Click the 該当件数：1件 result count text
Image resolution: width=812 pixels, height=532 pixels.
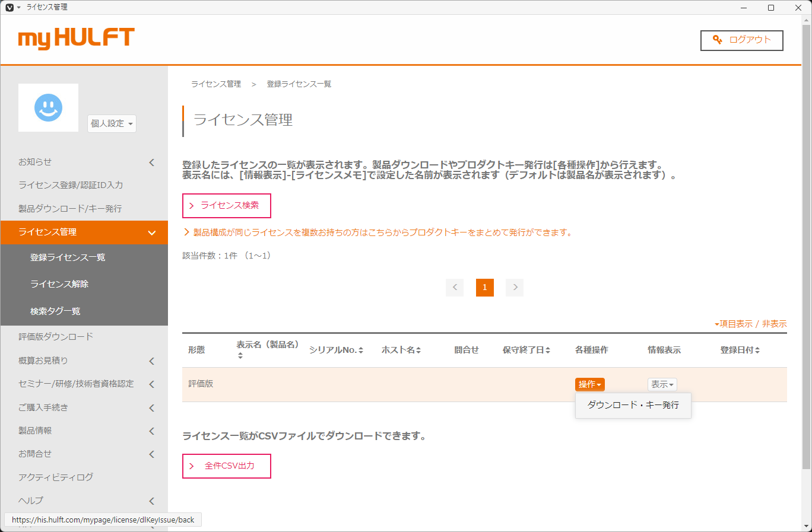[227, 256]
